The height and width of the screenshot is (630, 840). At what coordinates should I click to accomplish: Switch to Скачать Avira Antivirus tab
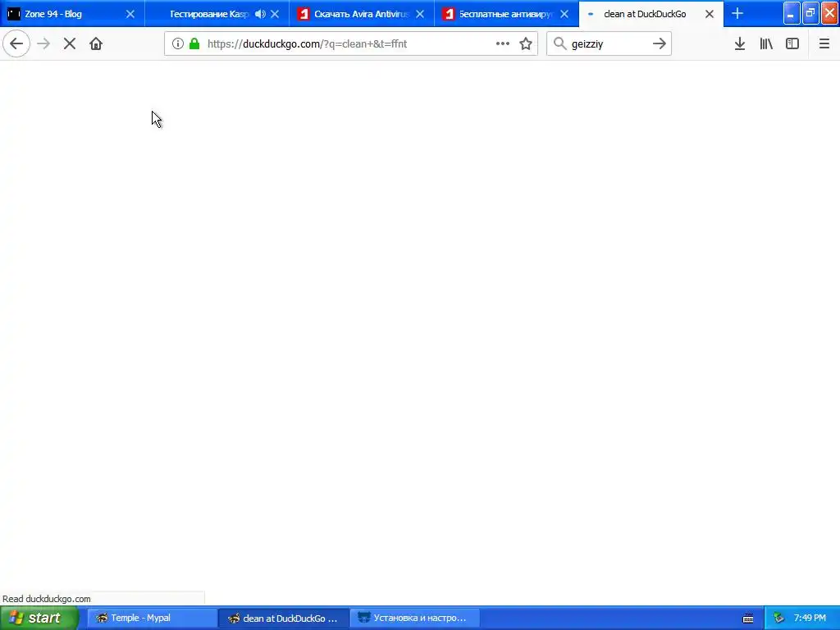(x=362, y=13)
